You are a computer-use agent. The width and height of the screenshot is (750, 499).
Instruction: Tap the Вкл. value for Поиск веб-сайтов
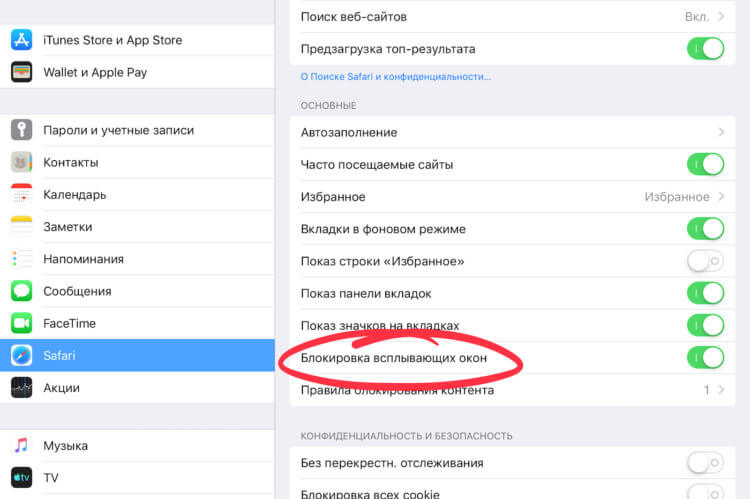[697, 17]
